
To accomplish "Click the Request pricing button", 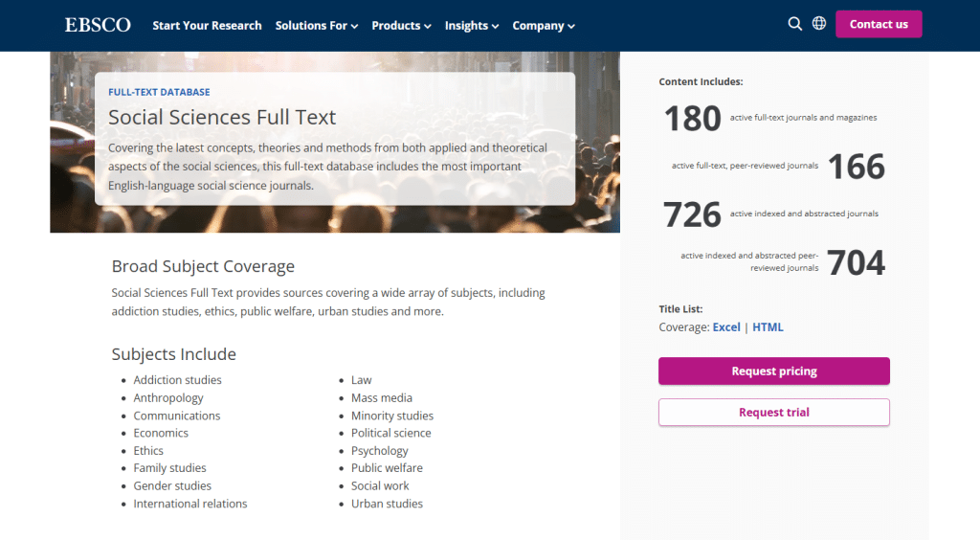I will (x=773, y=371).
